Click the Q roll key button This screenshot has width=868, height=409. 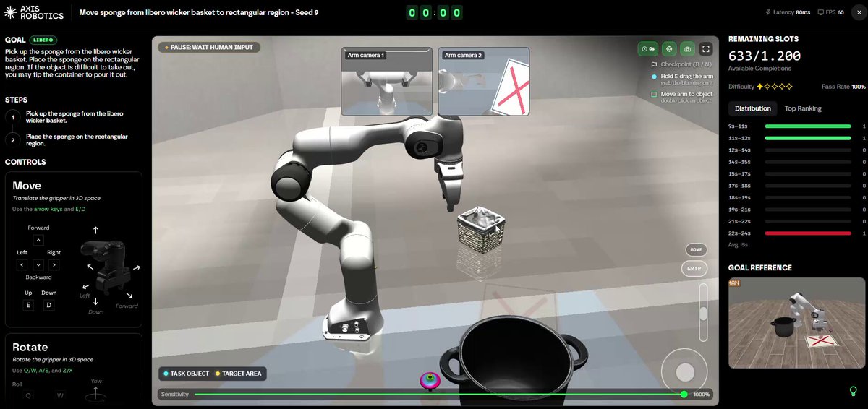point(29,395)
